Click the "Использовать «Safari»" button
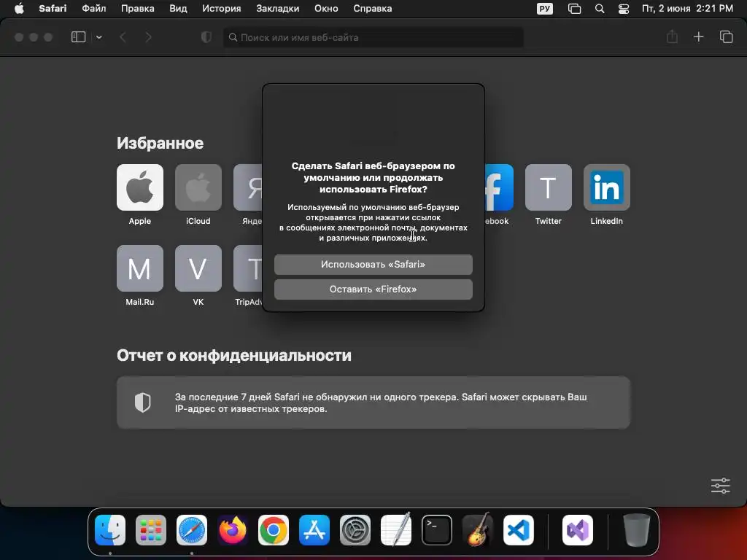Image resolution: width=747 pixels, height=560 pixels. click(373, 264)
